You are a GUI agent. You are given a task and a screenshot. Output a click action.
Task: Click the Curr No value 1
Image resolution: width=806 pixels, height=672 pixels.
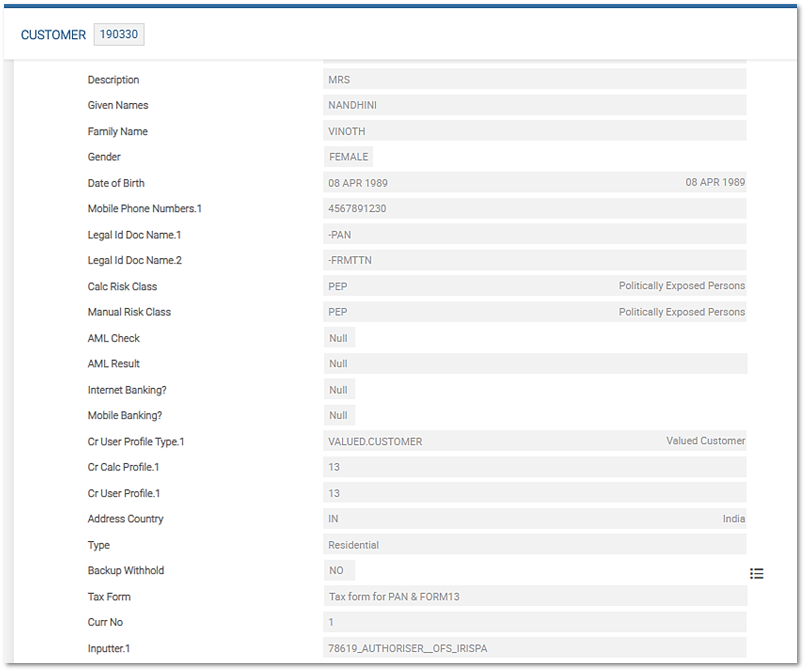[535, 622]
